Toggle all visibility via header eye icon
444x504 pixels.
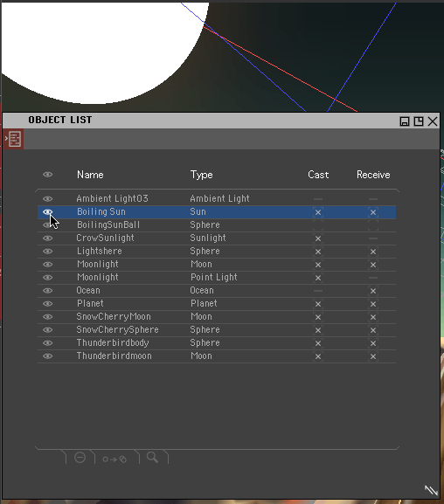tap(47, 175)
